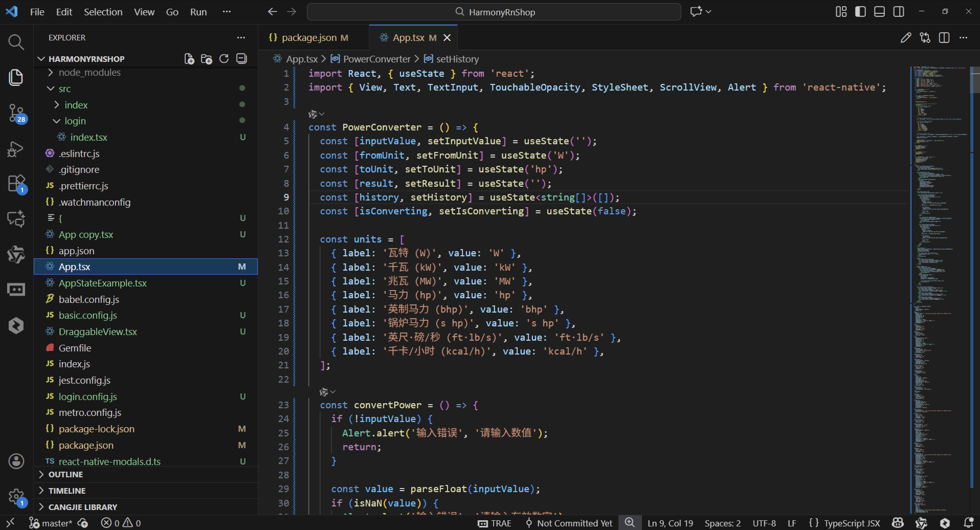Toggle bottom panel visibility
The width and height of the screenshot is (980, 530).
(879, 12)
